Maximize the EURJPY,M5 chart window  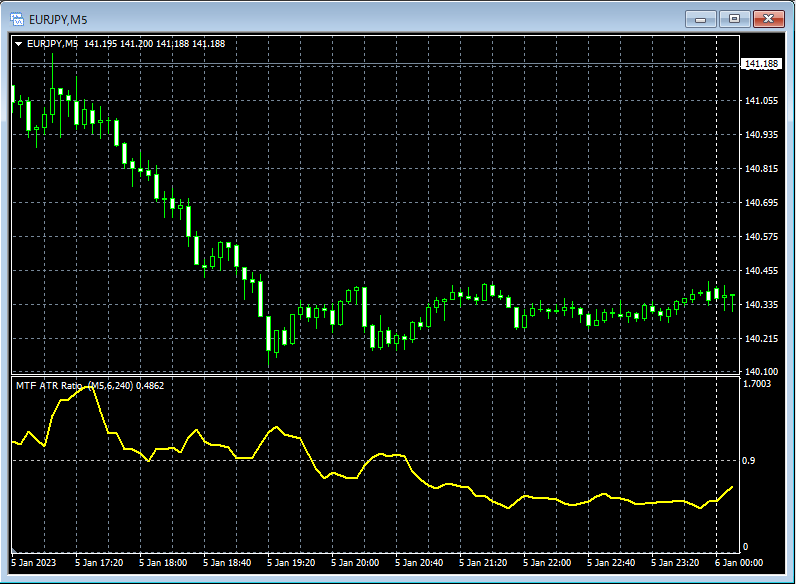coord(735,18)
